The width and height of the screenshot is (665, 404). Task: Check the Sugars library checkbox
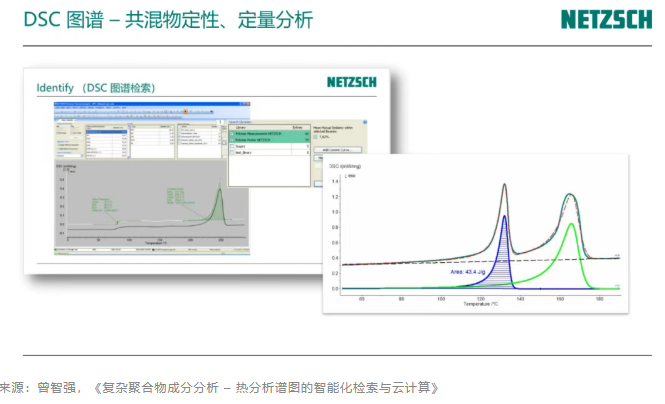point(233,146)
